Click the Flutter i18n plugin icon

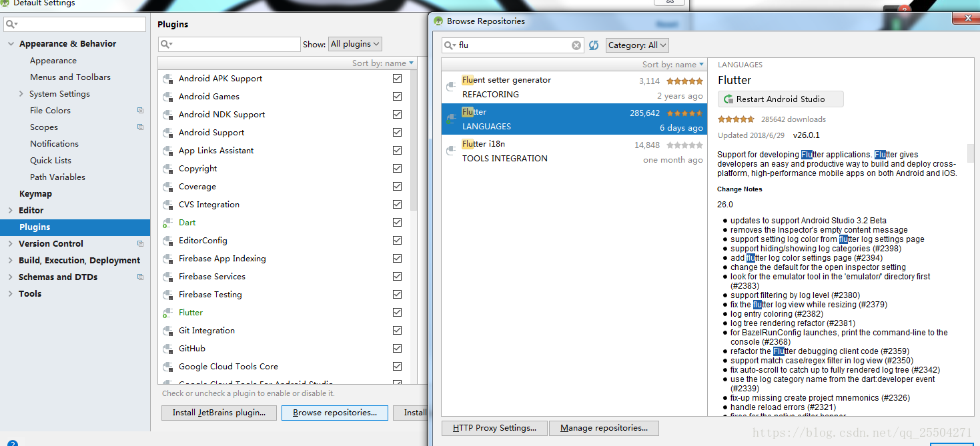(x=452, y=151)
